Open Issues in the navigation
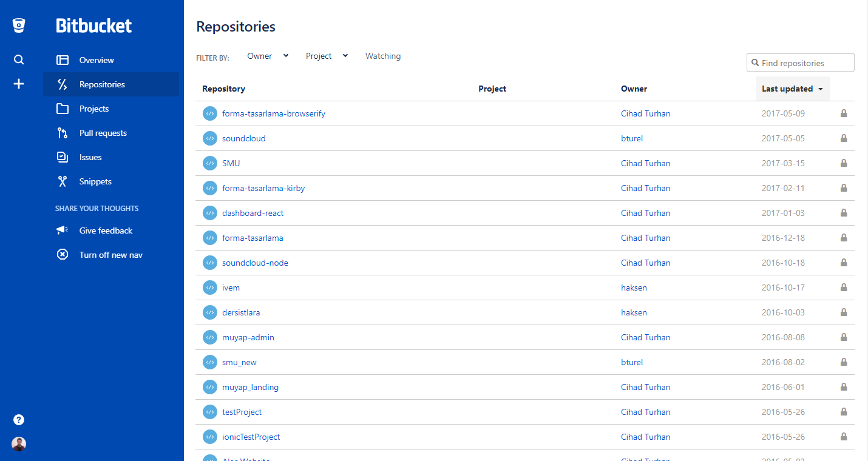 [111, 157]
